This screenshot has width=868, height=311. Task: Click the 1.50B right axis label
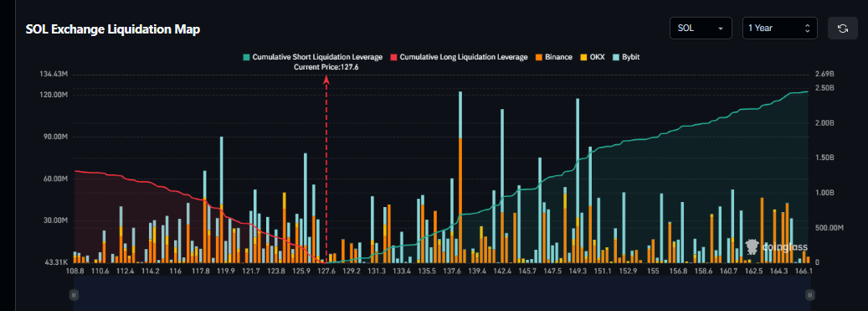coord(824,158)
